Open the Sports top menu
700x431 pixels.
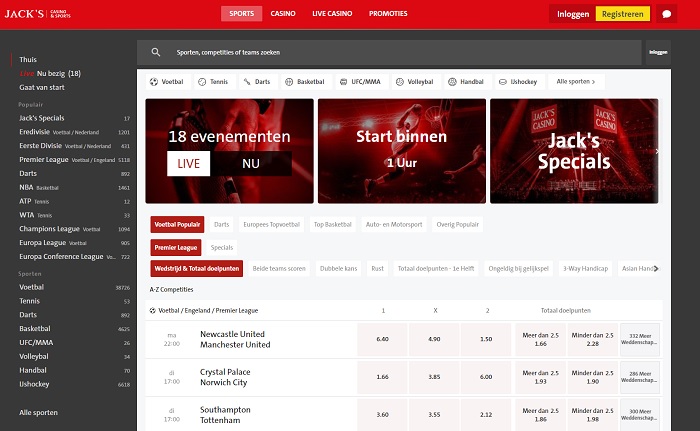click(242, 13)
